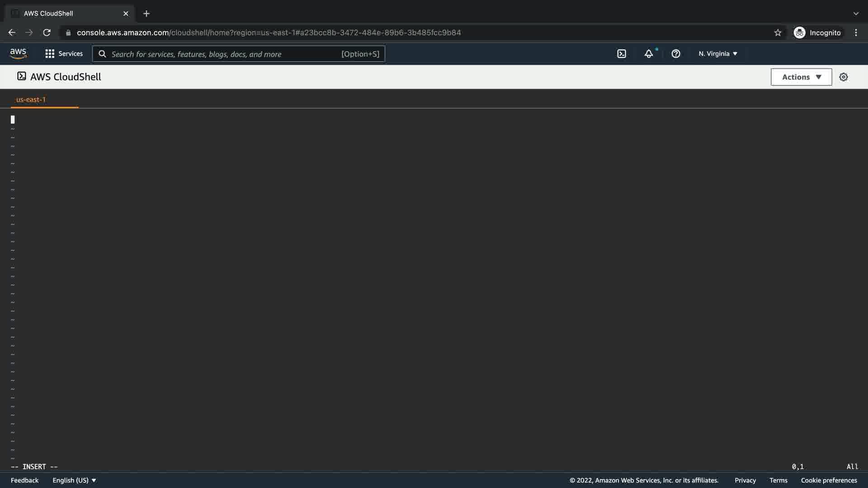The height and width of the screenshot is (488, 868).
Task: Click the browser back arrow
Action: tap(12, 33)
